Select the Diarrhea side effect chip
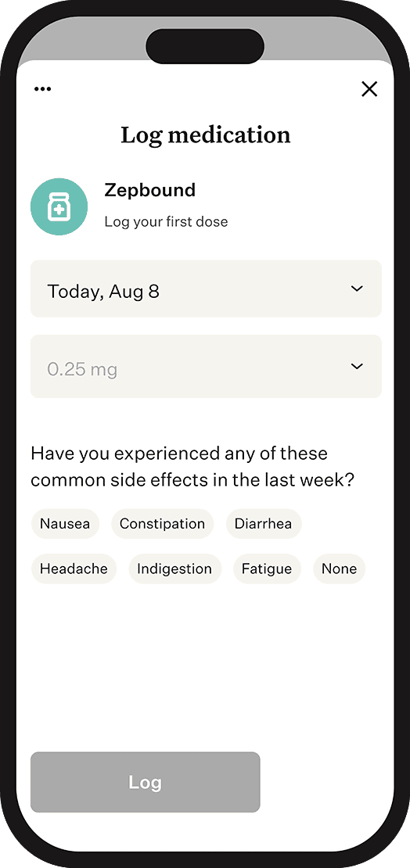Viewport: 410px width, 868px height. pos(263,524)
